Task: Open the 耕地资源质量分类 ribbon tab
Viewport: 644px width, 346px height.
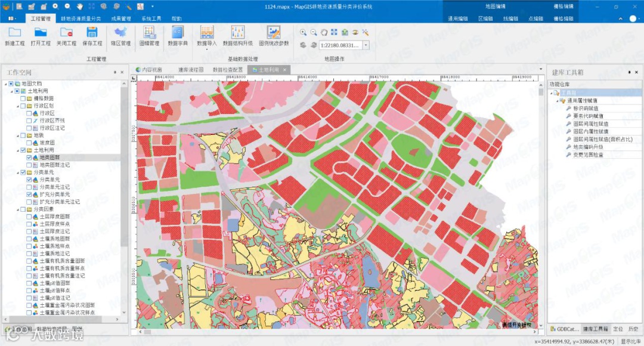Action: [x=81, y=18]
